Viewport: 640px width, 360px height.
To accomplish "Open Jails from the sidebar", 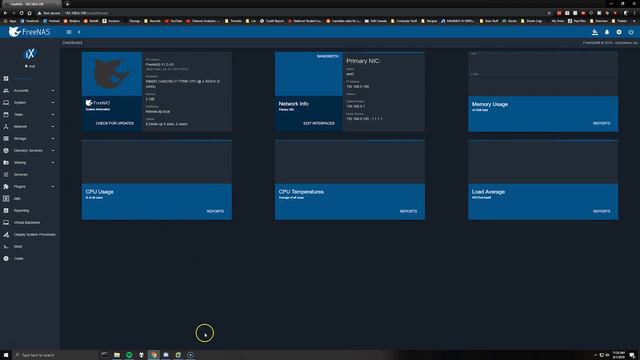I will (x=17, y=198).
